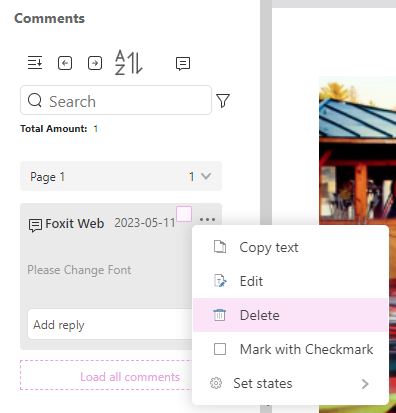Image resolution: width=396 pixels, height=413 pixels.
Task: Collapse the Page 1 group chevron
Action: tap(206, 176)
